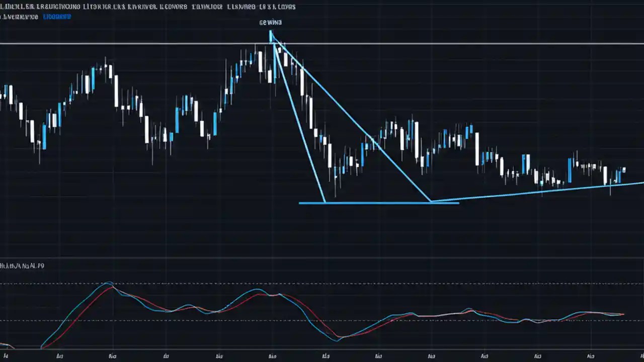Click the highlighted blue link below the title

[57, 16]
